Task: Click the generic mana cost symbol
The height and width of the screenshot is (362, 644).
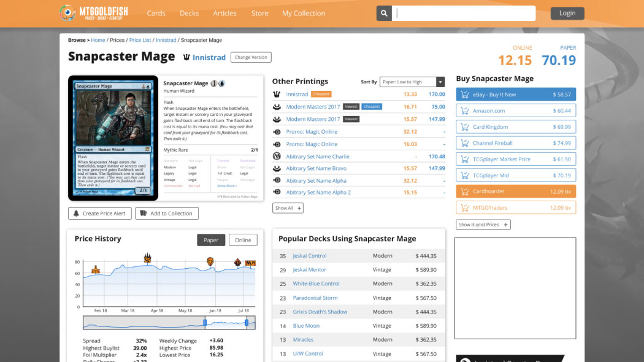Action: click(x=213, y=83)
